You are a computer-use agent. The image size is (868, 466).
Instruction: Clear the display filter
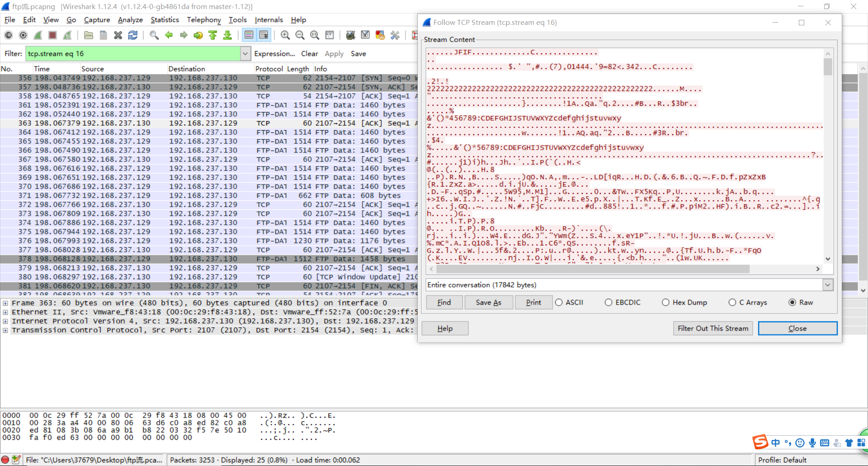point(310,54)
